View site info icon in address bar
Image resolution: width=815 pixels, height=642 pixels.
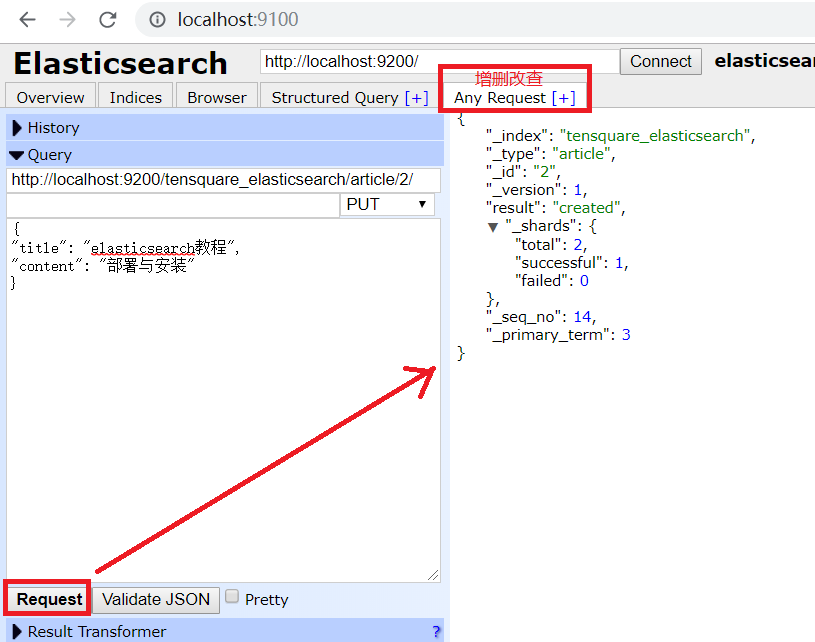click(x=157, y=20)
